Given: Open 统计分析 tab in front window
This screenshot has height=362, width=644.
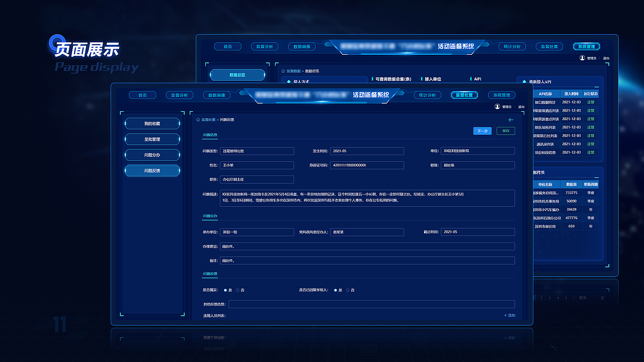Looking at the screenshot, I should 428,95.
